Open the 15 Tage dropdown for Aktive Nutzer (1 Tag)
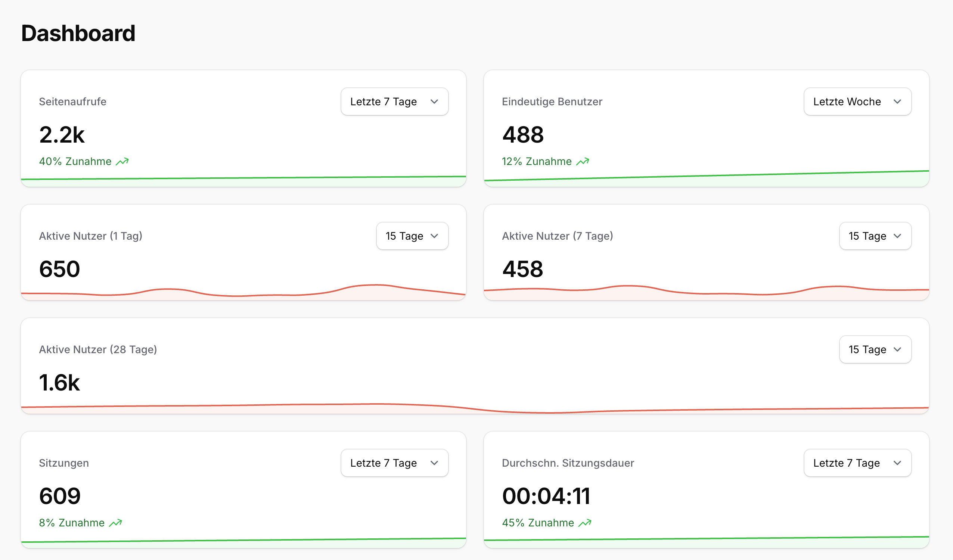 412,236
